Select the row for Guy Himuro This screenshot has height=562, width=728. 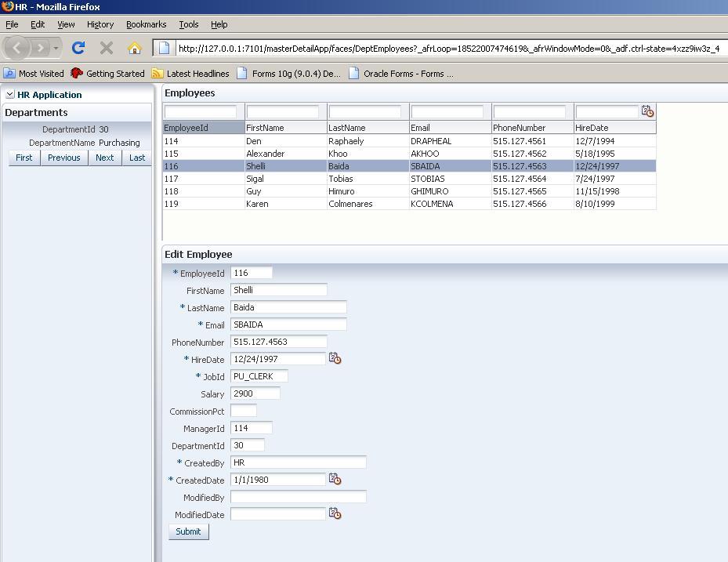point(410,191)
